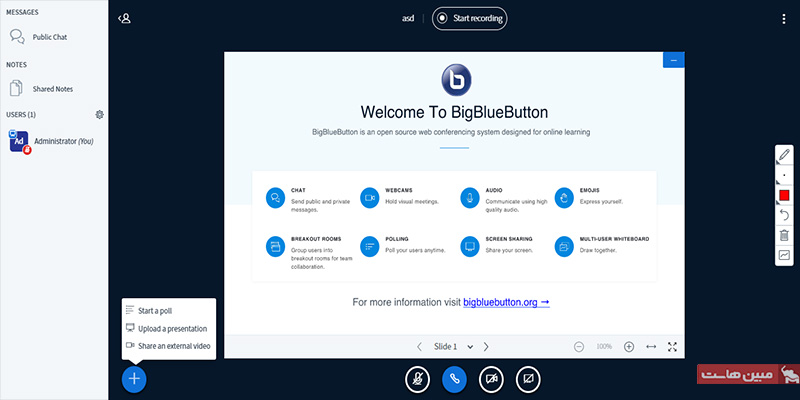
Task: Toggle the user list panel
Action: 124,19
